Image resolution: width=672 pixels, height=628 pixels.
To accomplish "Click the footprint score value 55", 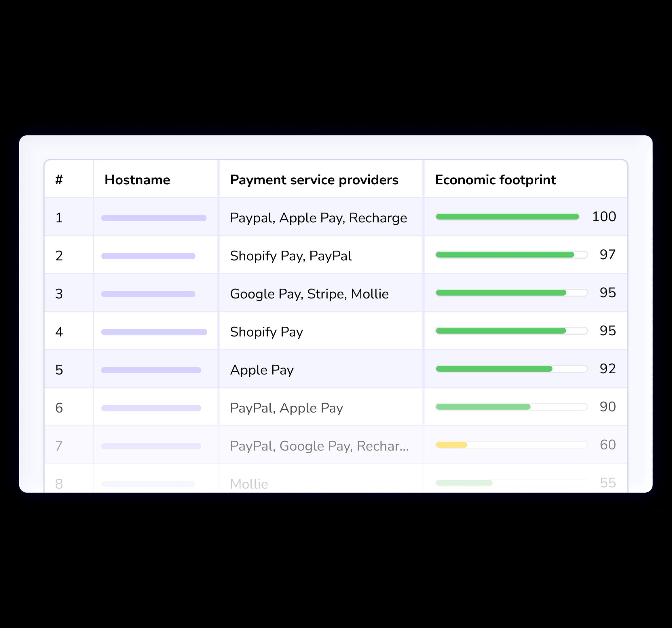I will (x=608, y=483).
